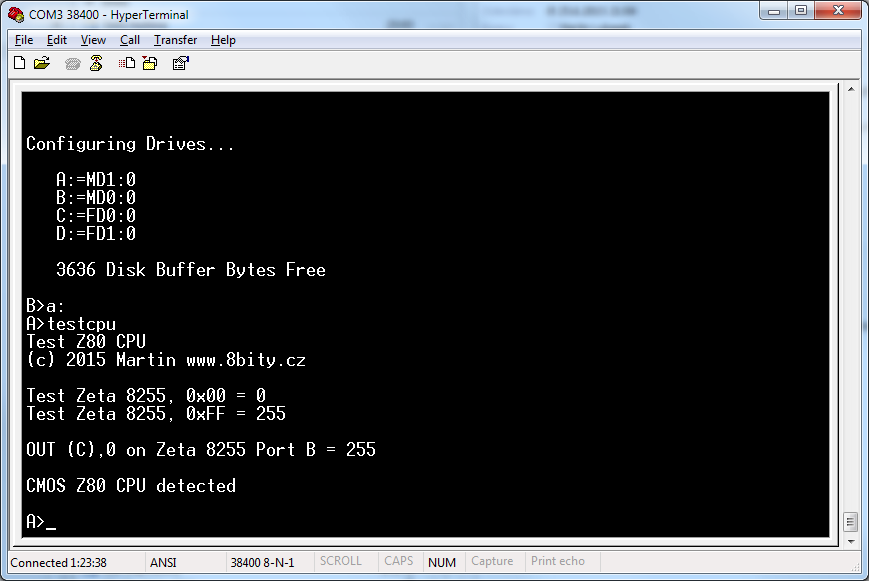Click the 38400 8-N-1 status field
This screenshot has height=581, width=869.
262,562
